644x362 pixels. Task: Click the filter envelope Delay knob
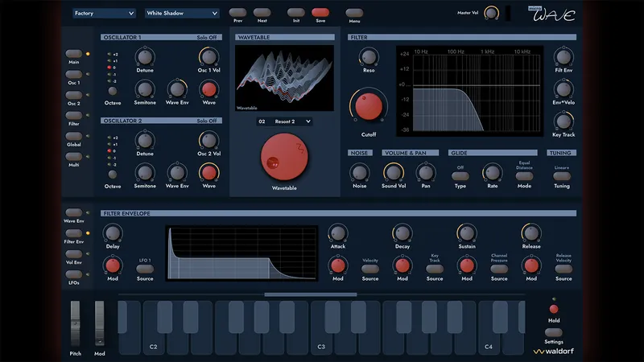113,233
